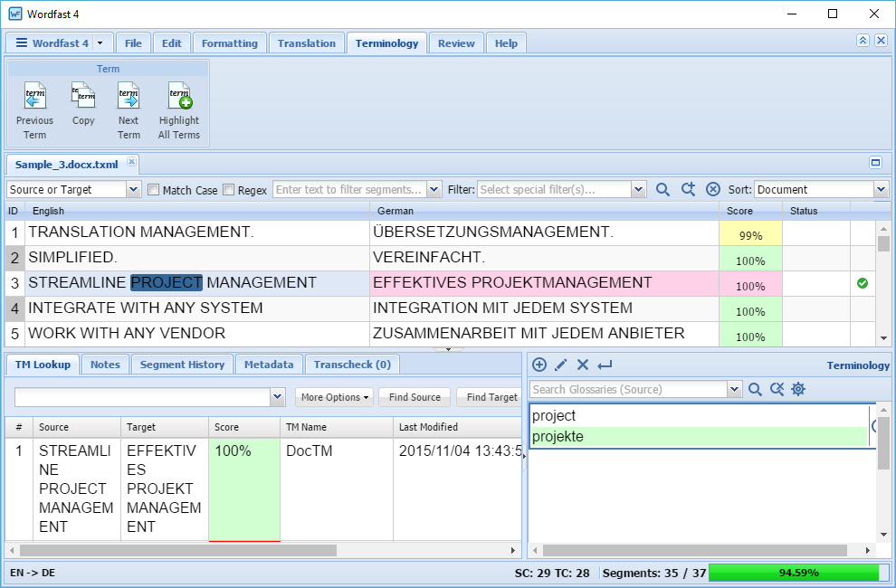Delete the selected glossary term
Screen dimensions: 896x588
tap(583, 365)
